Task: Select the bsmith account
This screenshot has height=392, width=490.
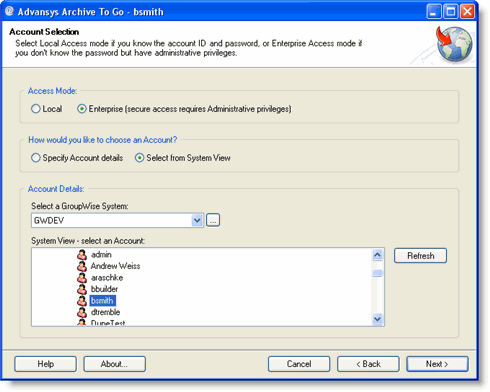Action: pyautogui.click(x=102, y=301)
